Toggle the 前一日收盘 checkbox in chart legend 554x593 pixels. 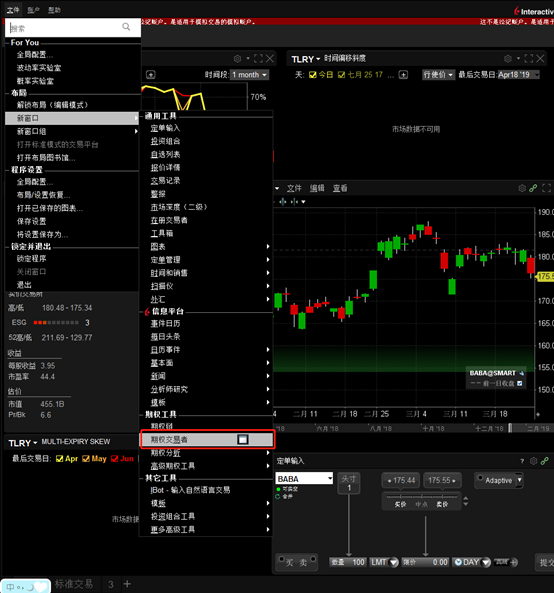click(520, 383)
